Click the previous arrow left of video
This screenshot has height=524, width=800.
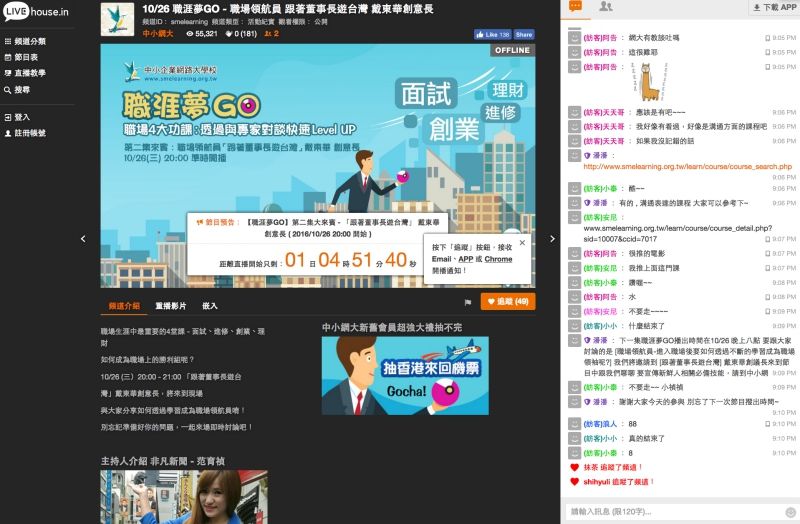pyautogui.click(x=83, y=238)
